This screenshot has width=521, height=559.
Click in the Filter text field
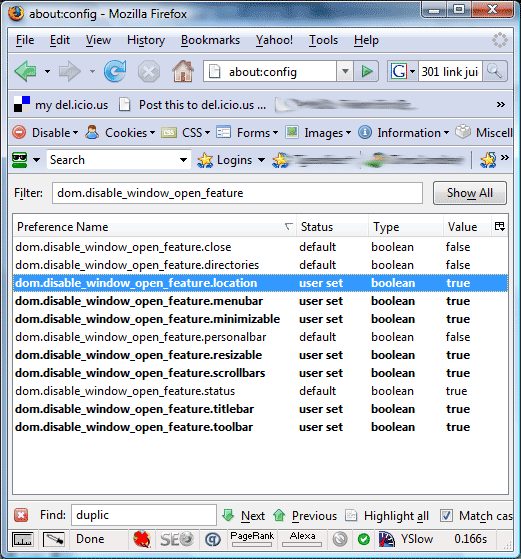tap(237, 193)
